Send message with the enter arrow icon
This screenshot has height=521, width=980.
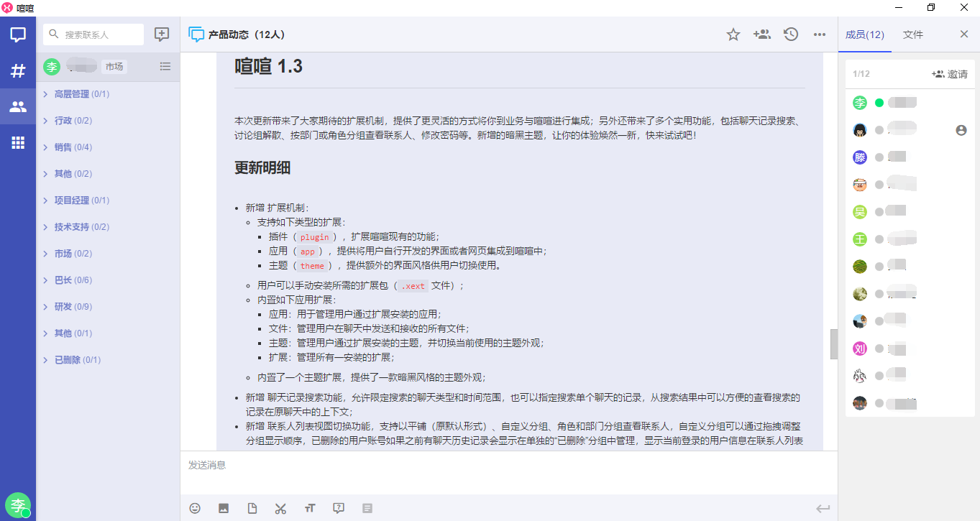point(823,509)
